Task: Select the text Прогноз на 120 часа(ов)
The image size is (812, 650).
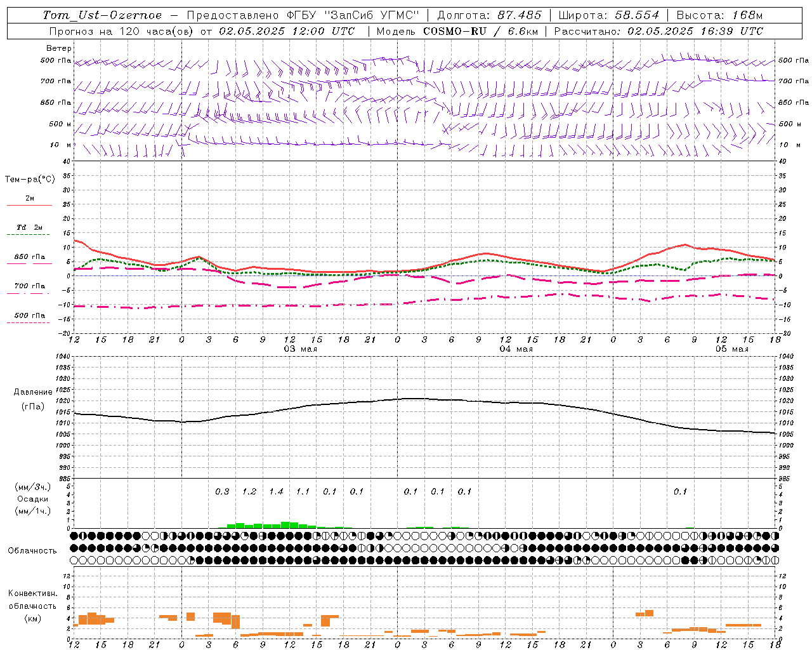Action: point(122,31)
